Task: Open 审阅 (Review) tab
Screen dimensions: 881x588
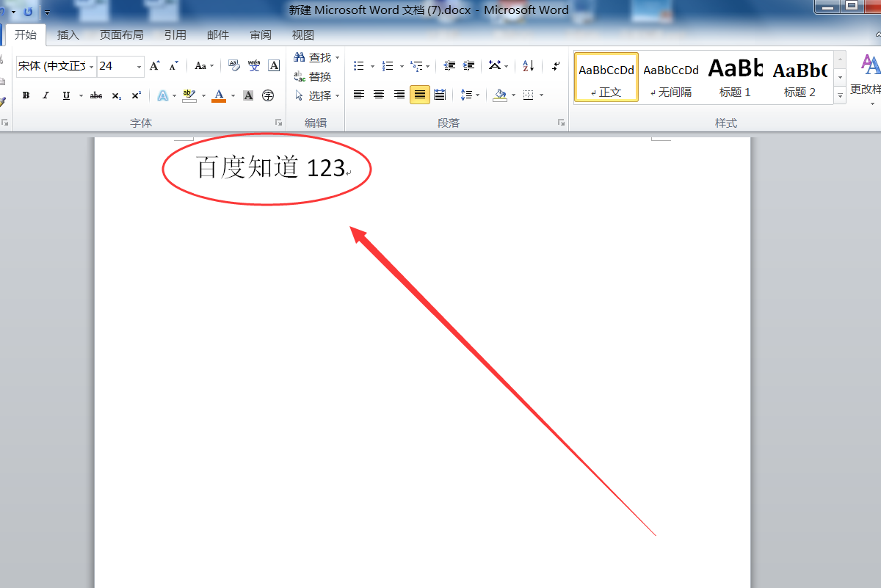Action: tap(261, 35)
